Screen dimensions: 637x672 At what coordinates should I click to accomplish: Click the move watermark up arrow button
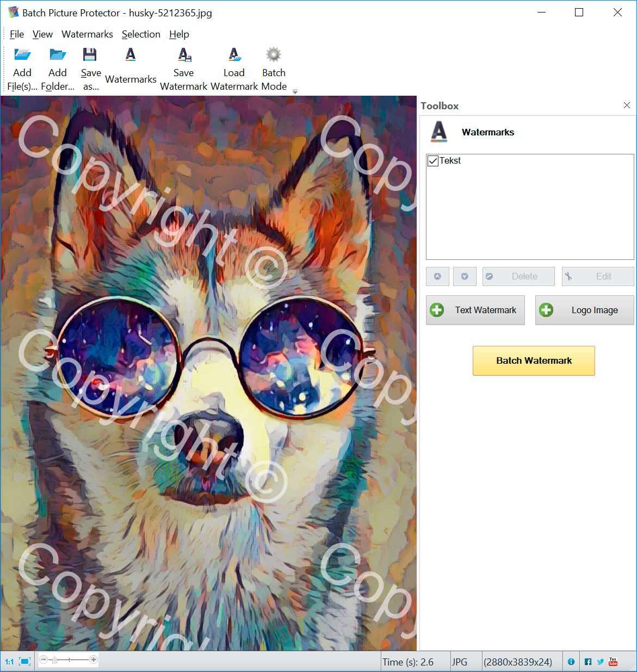tap(437, 276)
